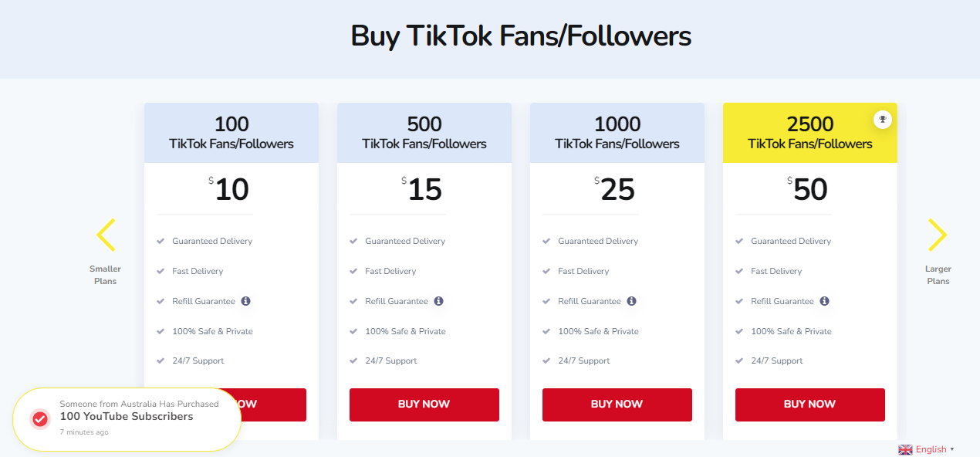Buy the 2500 TikTok Followers plan
The height and width of the screenshot is (457, 980).
tap(810, 405)
